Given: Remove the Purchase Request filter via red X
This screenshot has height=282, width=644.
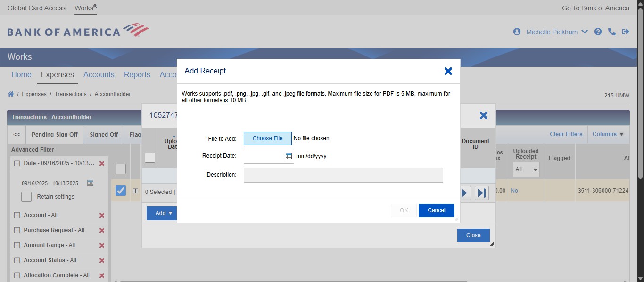Looking at the screenshot, I should click(x=101, y=230).
